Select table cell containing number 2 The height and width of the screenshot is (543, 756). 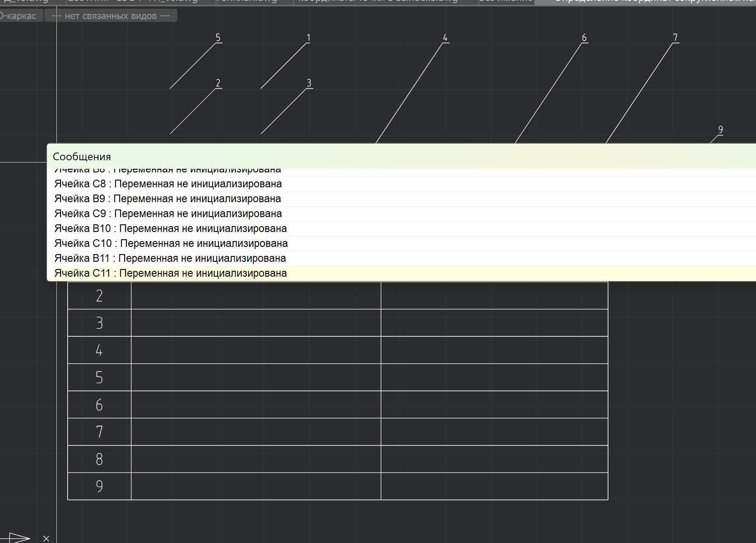point(99,296)
